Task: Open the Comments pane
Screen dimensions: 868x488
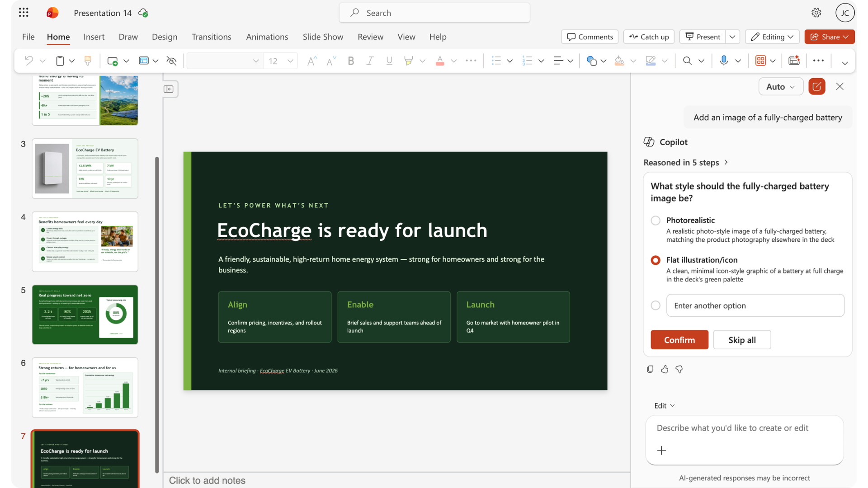Action: [x=590, y=37]
